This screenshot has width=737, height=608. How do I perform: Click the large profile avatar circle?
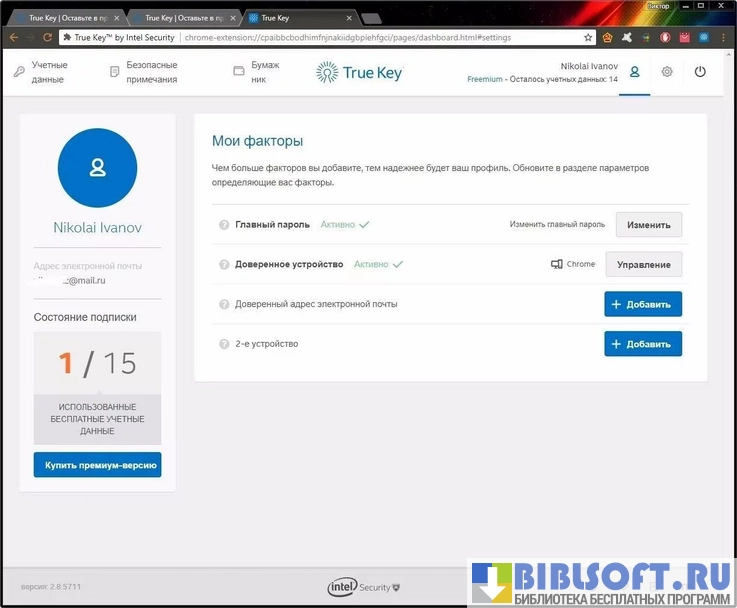[x=97, y=168]
